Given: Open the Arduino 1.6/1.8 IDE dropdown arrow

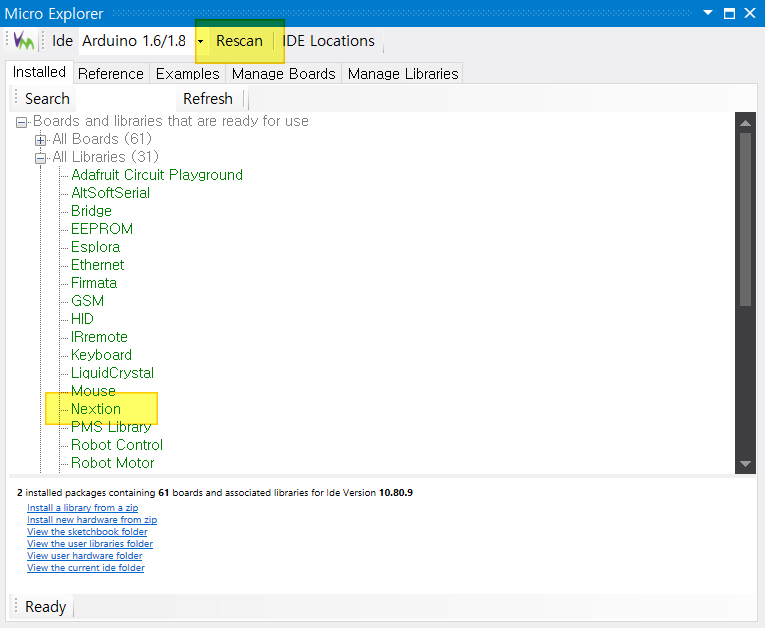Looking at the screenshot, I should [x=201, y=41].
